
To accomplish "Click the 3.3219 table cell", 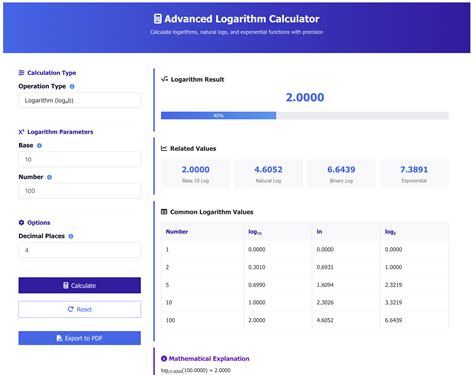I will 414,302.
